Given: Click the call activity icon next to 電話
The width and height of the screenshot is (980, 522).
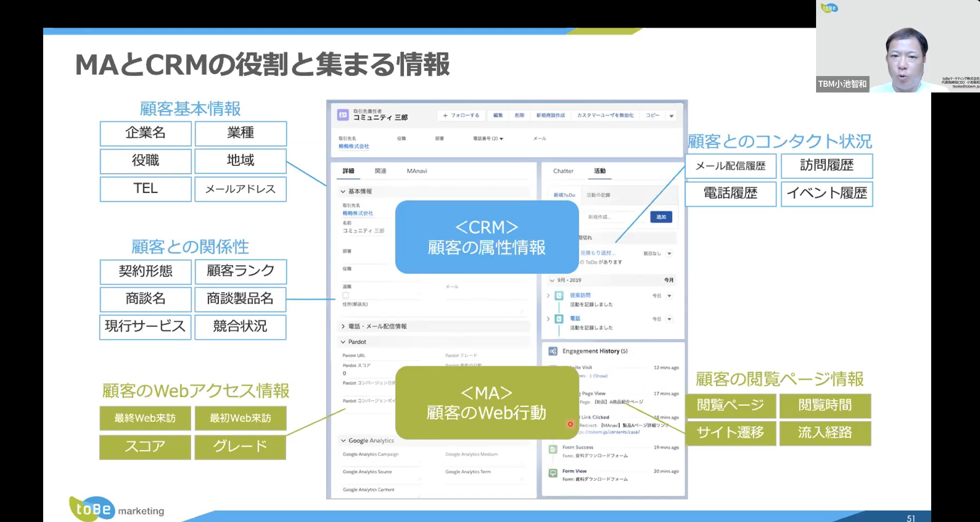Looking at the screenshot, I should pos(559,319).
